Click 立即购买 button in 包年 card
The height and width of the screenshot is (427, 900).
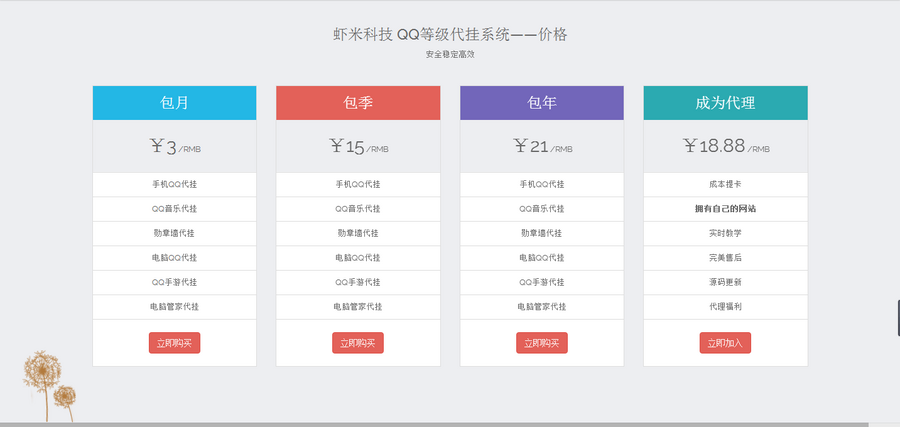point(542,343)
